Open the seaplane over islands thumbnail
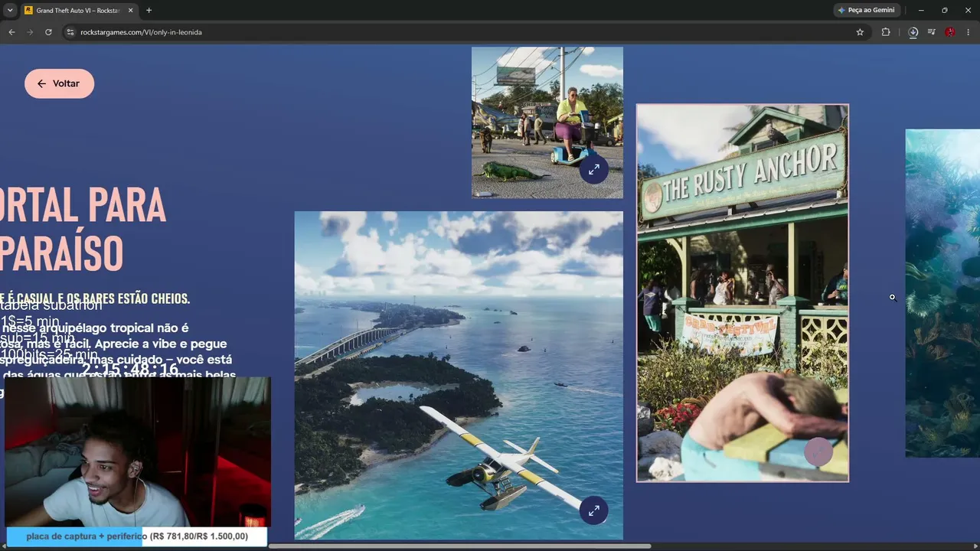The width and height of the screenshot is (980, 551). pyautogui.click(x=459, y=375)
